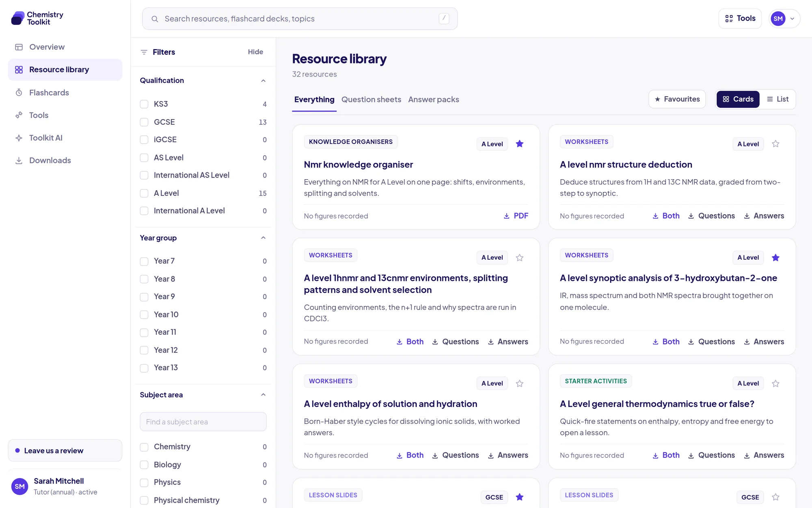Tick the KS3 qualification checkbox
Image resolution: width=812 pixels, height=508 pixels.
click(x=144, y=104)
